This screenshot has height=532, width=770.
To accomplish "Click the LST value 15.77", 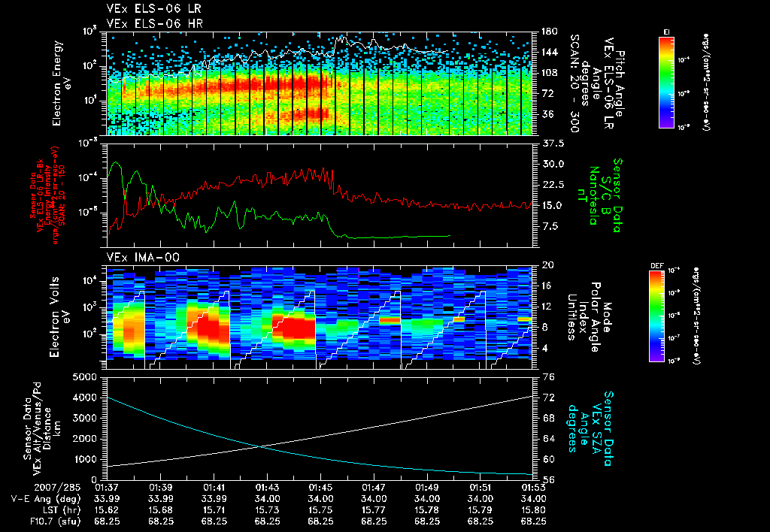I will 374,510.
